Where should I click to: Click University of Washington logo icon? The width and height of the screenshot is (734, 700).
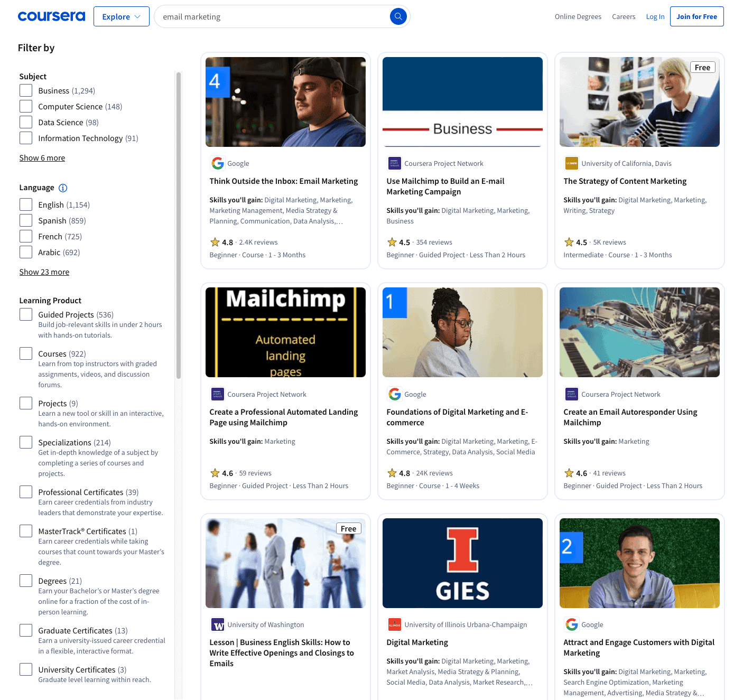218,624
